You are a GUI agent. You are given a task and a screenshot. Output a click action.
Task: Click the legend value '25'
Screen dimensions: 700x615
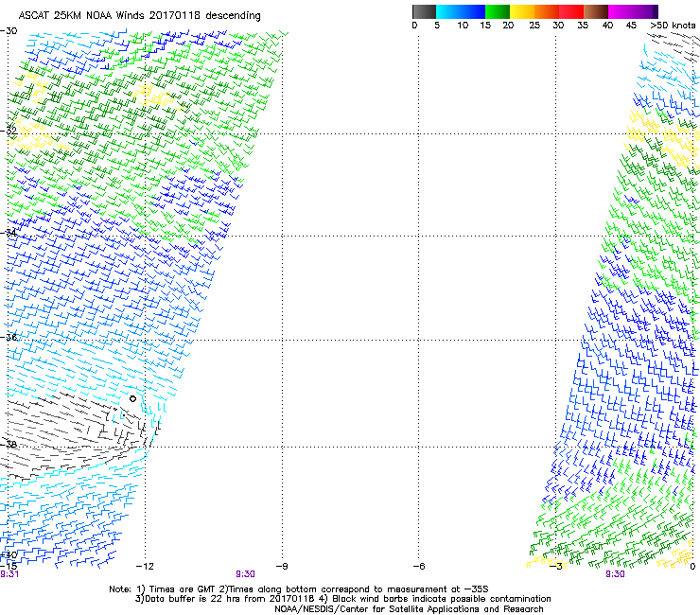pyautogui.click(x=534, y=26)
